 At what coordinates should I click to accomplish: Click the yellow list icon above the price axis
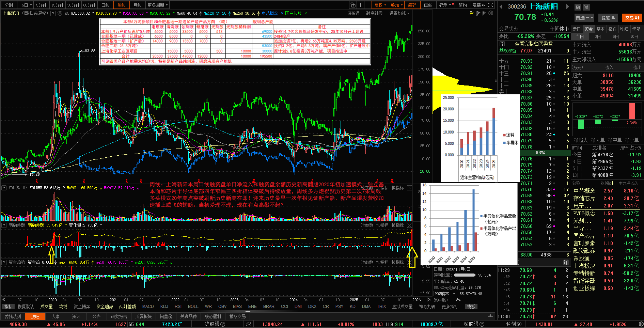tap(472, 13)
